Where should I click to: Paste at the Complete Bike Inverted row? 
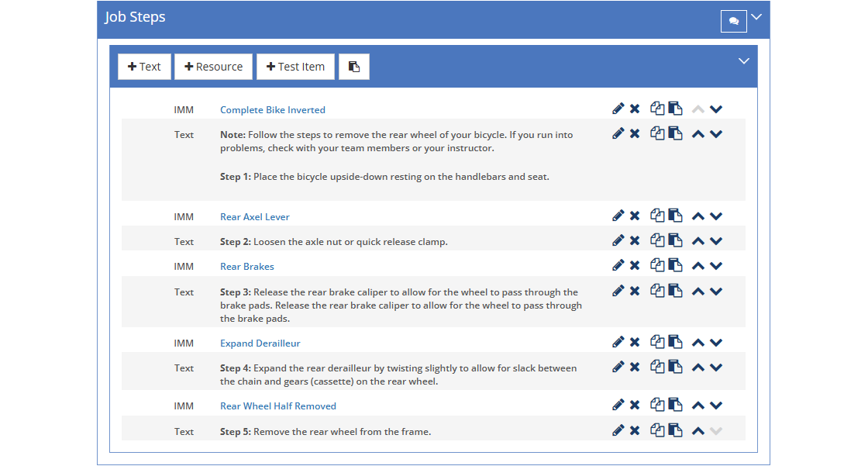click(675, 109)
